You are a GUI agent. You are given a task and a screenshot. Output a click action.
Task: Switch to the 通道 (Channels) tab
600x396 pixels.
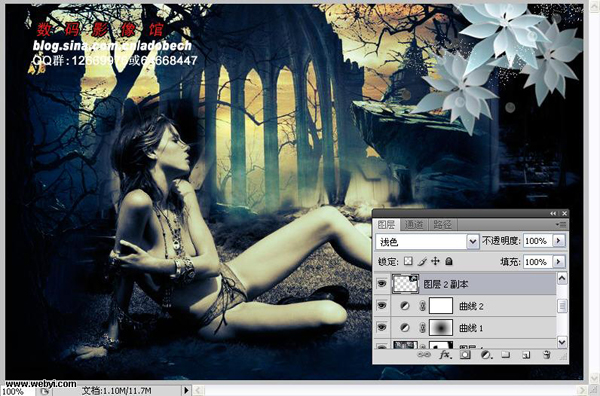tap(414, 225)
